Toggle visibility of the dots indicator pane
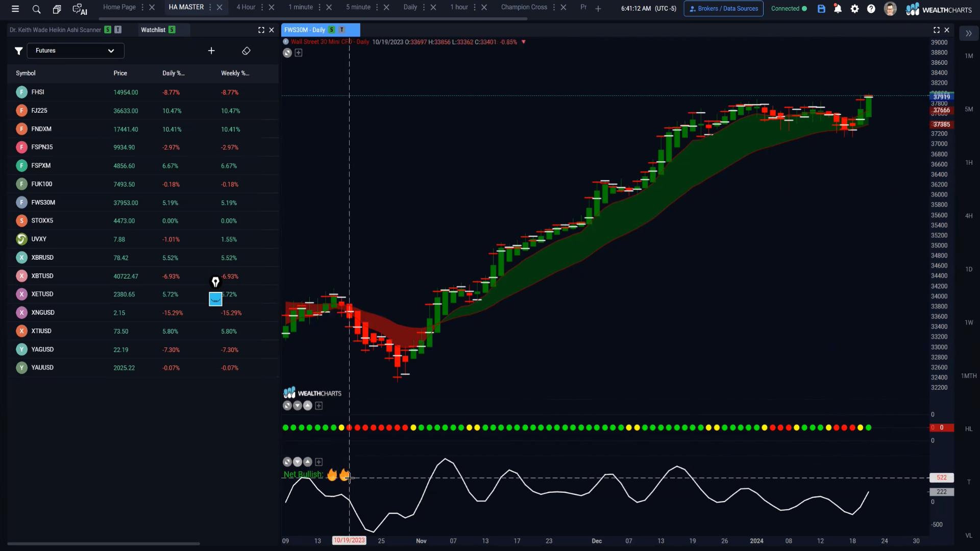Image resolution: width=980 pixels, height=551 pixels. coord(287,406)
